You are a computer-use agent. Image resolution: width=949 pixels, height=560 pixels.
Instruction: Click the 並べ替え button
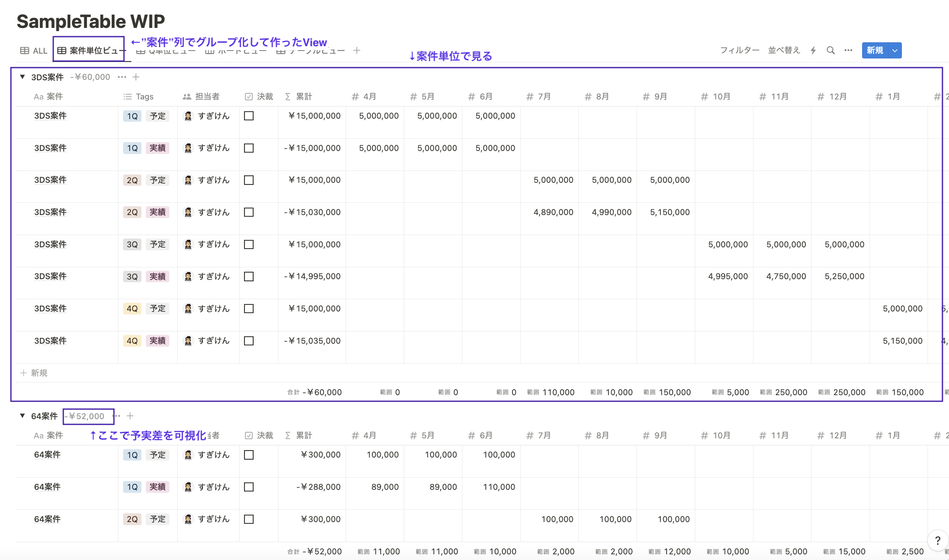[x=784, y=50]
